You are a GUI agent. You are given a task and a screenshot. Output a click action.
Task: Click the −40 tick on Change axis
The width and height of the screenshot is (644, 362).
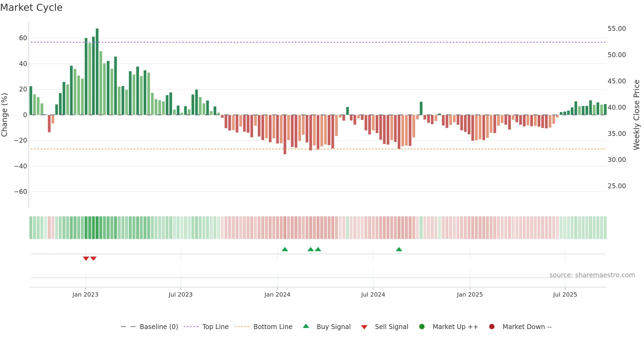pos(21,166)
